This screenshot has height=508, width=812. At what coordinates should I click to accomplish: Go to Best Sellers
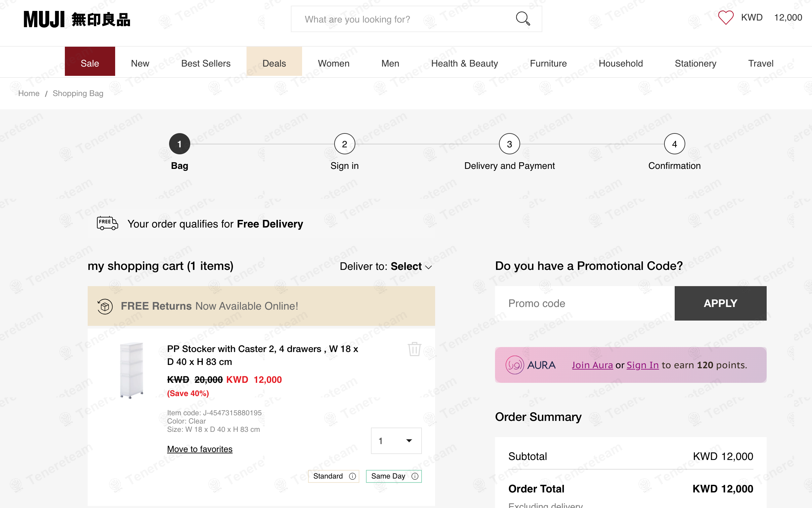[x=206, y=63]
